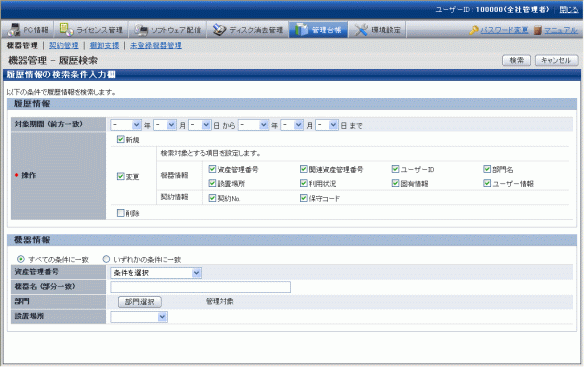Go to 未登録機器管理 submenu link

[x=156, y=45]
